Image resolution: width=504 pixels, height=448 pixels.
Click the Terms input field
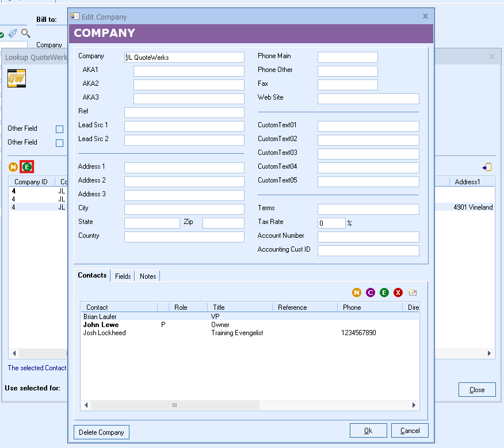click(x=368, y=210)
